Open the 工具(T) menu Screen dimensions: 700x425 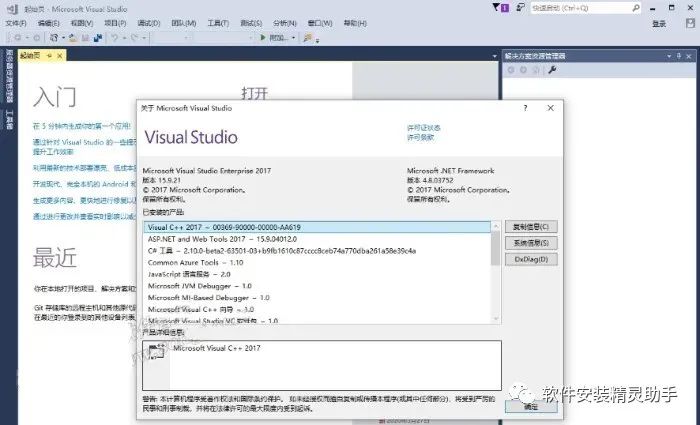click(x=218, y=23)
